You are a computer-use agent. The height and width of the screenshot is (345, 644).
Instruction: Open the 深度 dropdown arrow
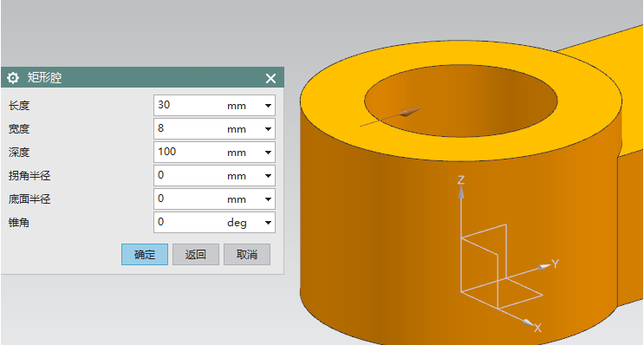pyautogui.click(x=268, y=153)
